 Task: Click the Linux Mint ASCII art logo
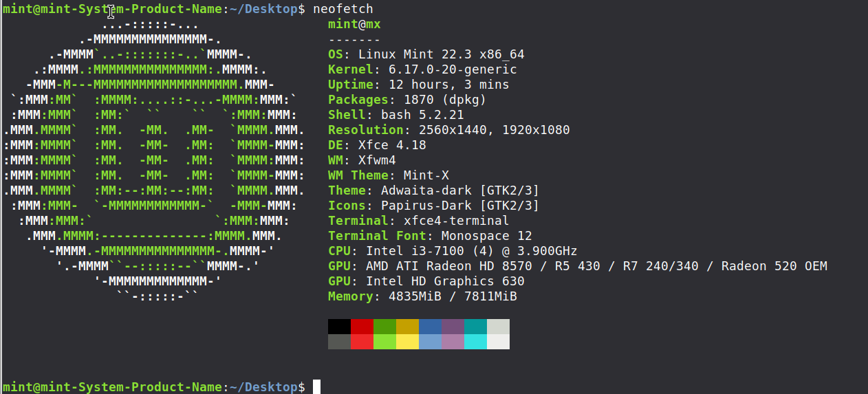click(154, 160)
